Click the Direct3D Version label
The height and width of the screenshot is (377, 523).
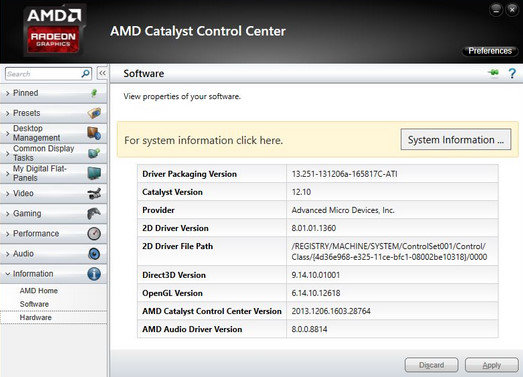click(x=174, y=275)
